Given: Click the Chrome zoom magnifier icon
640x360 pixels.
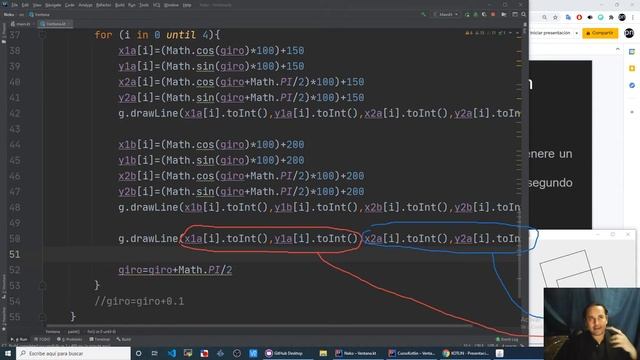Looking at the screenshot, I should coord(544,18).
